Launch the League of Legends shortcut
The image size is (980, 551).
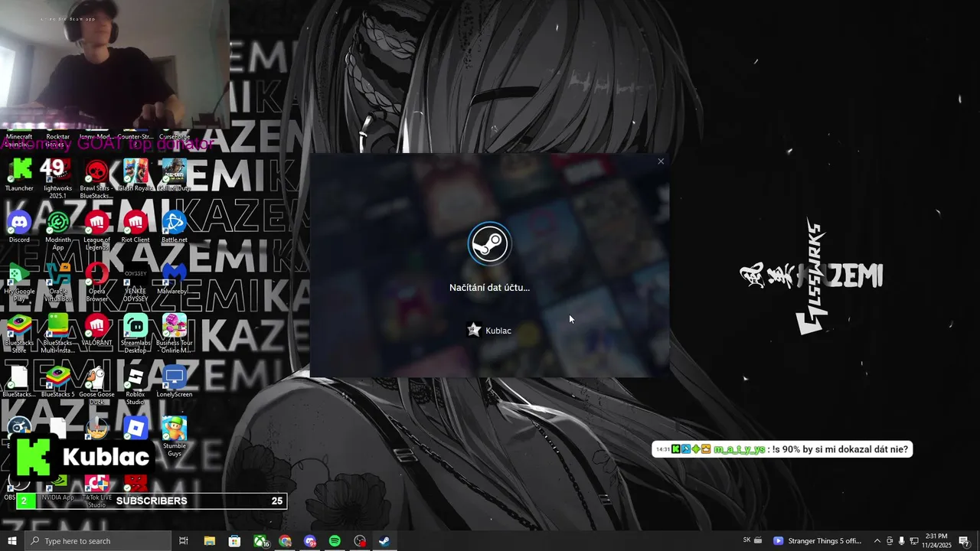[x=96, y=230]
